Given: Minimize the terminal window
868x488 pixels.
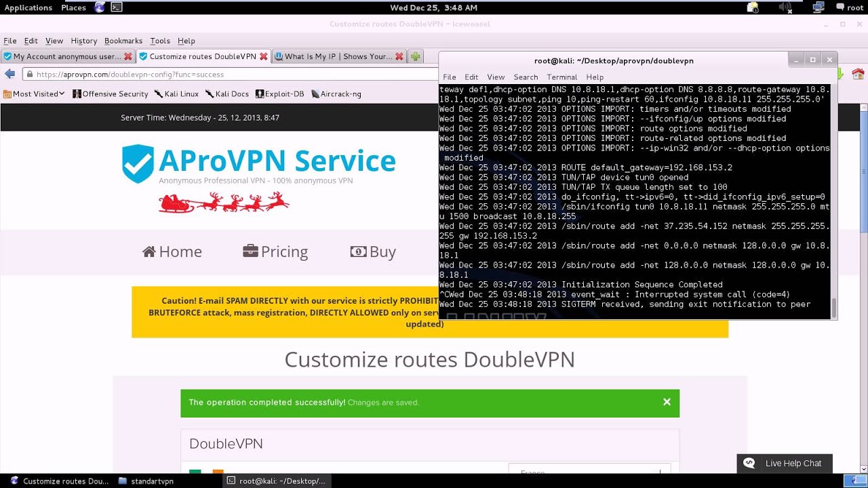Looking at the screenshot, I should 796,60.
